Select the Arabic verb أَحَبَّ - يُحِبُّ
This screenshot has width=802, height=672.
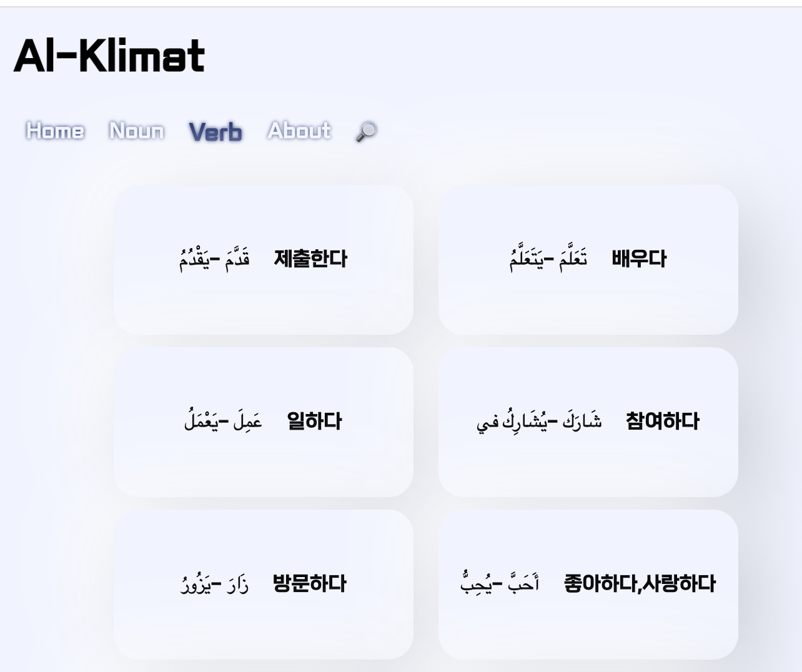click(x=500, y=583)
